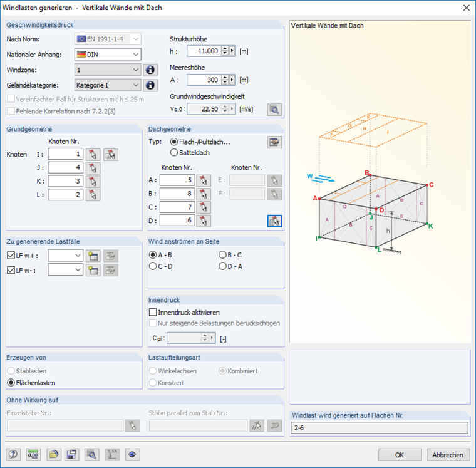The width and height of the screenshot is (476, 468).
Task: Select wind side A - B
Action: pyautogui.click(x=153, y=255)
